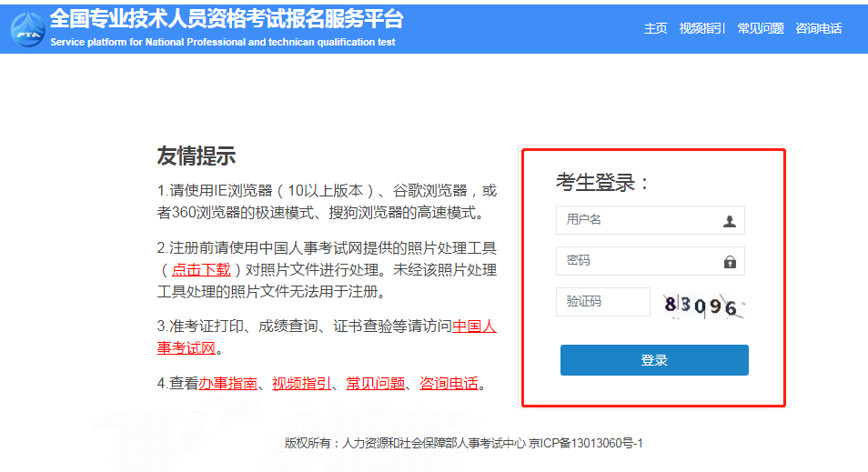Focus the 密码 input field
The image size is (868, 472).
637,261
